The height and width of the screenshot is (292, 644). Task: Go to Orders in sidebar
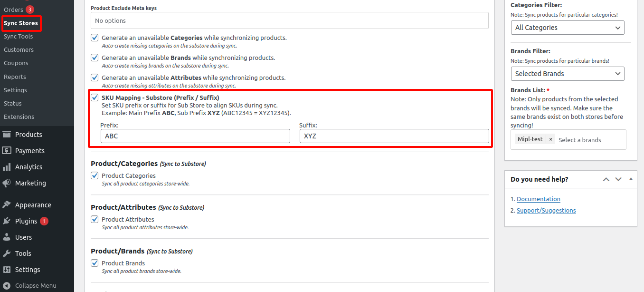tap(13, 10)
